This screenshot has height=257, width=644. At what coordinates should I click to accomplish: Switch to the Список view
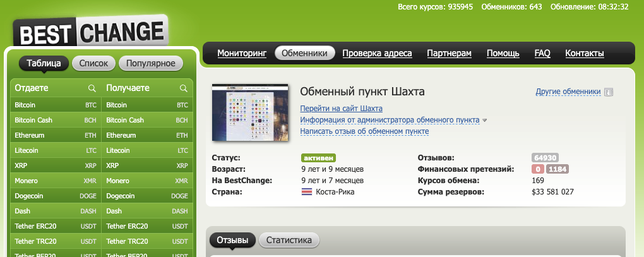(94, 63)
